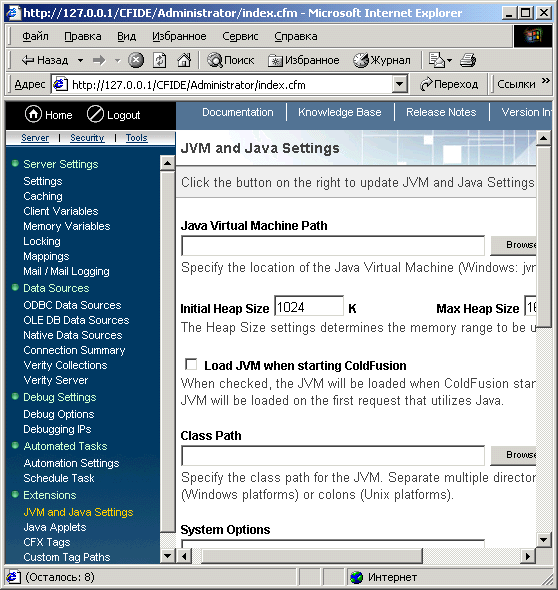Open the Debug Options sidebar link
The height and width of the screenshot is (590, 558).
tap(59, 414)
